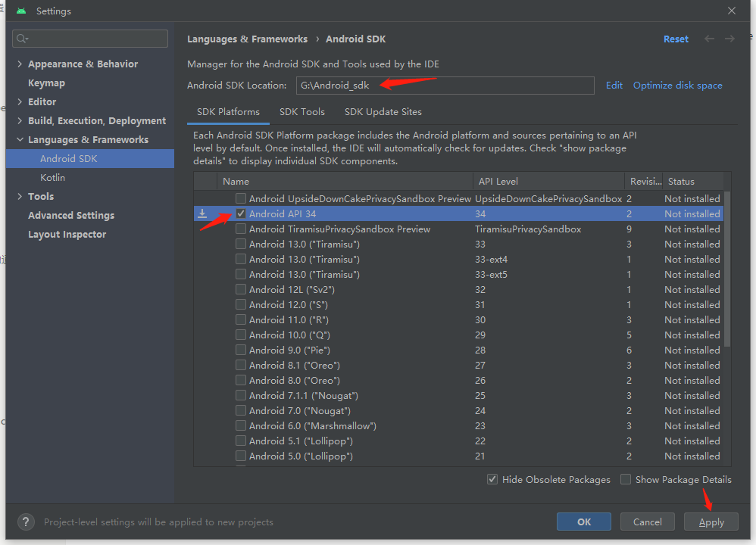Check the Android 12L ("Sv2") checkbox
The height and width of the screenshot is (545, 756).
pyautogui.click(x=241, y=289)
